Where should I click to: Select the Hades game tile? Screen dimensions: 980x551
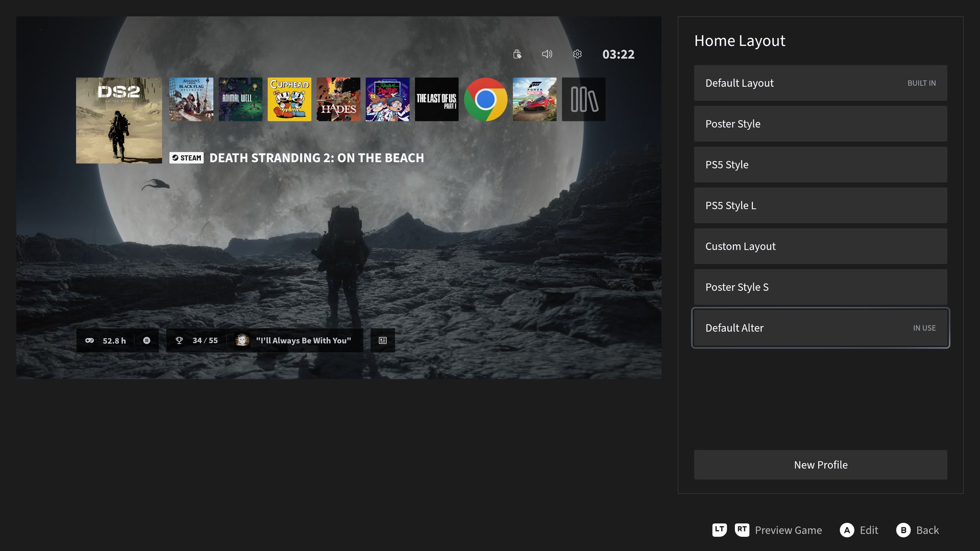pyautogui.click(x=338, y=99)
